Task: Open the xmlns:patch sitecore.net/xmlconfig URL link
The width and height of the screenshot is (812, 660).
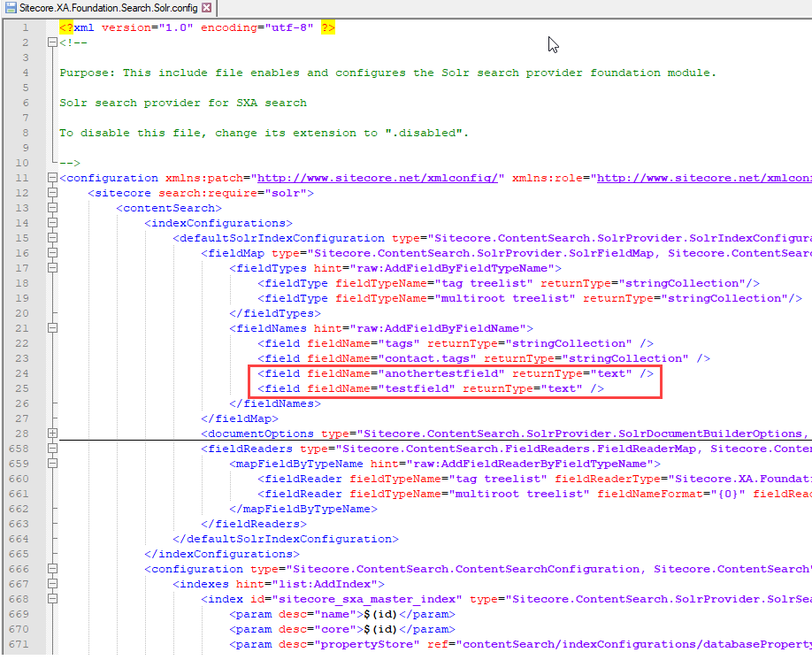Action: (x=378, y=178)
